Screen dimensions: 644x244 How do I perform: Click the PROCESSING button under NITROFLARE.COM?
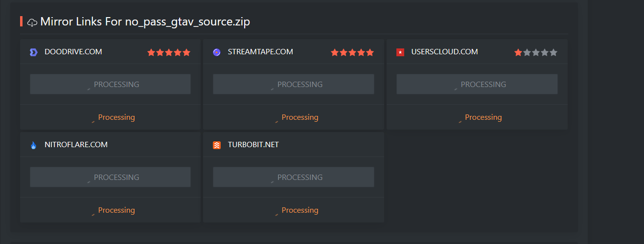pos(110,177)
